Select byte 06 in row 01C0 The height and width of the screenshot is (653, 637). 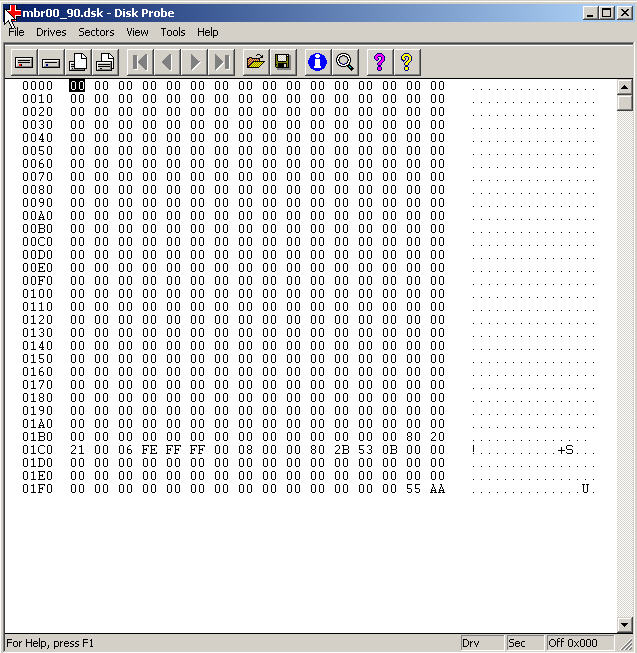(x=125, y=450)
